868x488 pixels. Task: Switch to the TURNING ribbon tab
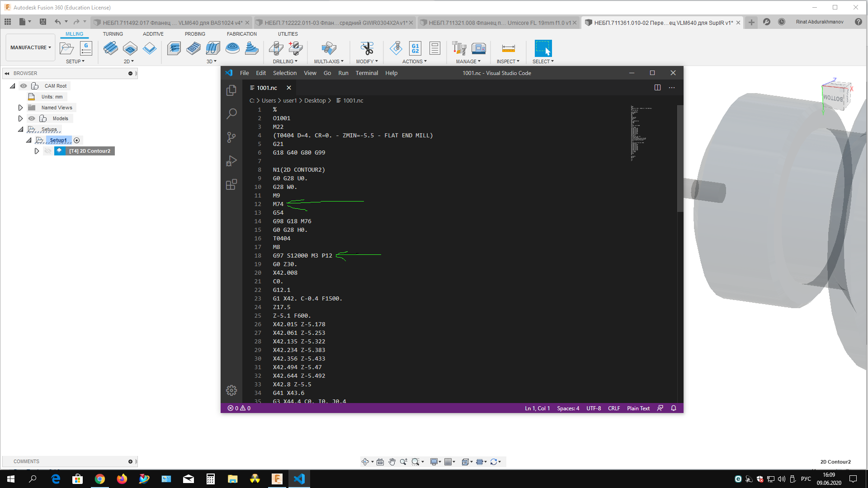[x=113, y=34]
